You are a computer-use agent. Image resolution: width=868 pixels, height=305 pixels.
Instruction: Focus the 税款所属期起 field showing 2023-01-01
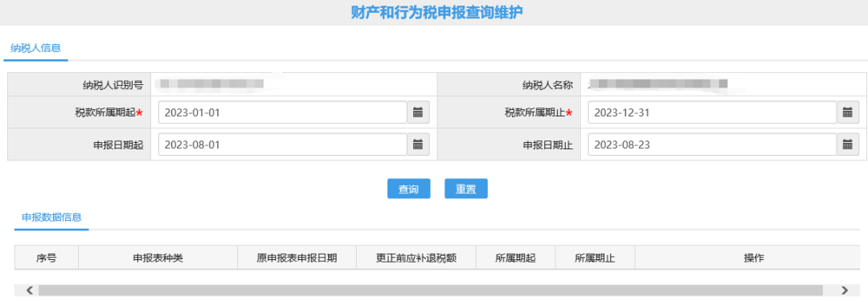[283, 112]
